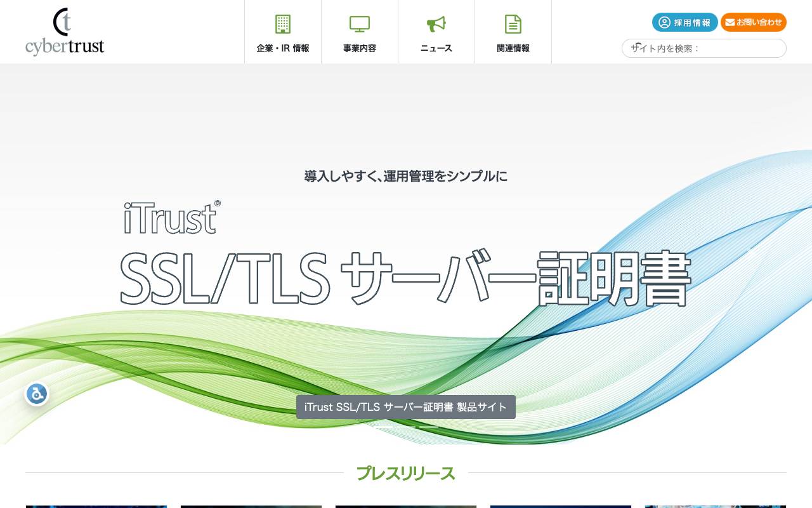Click the monitor icon for 事業内容
Viewport: 812px width, 508px height.
click(x=360, y=23)
